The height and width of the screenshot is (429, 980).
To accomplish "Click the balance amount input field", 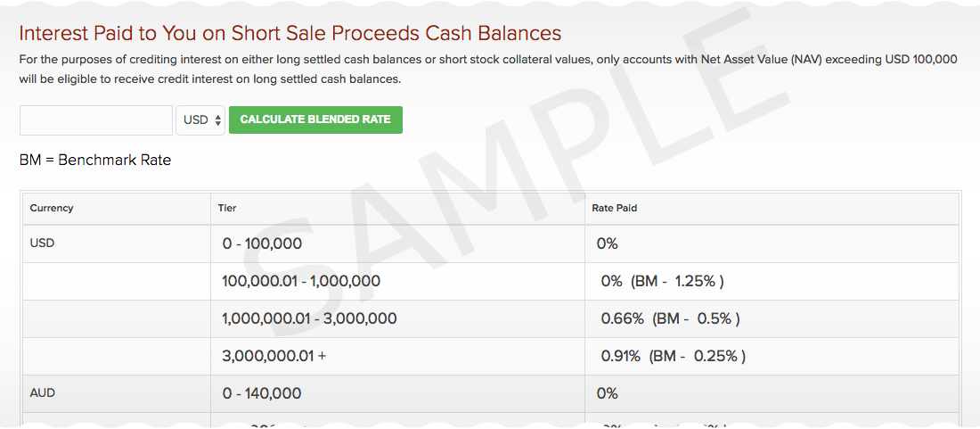I will [96, 120].
